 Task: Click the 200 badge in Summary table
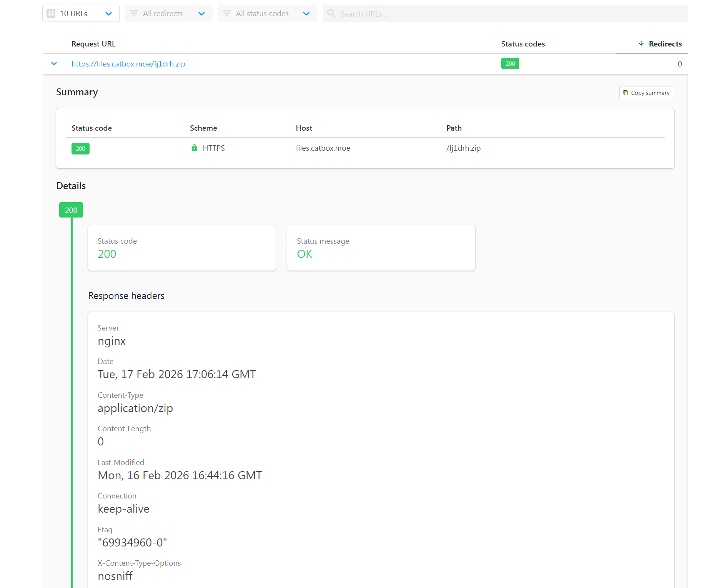80,149
